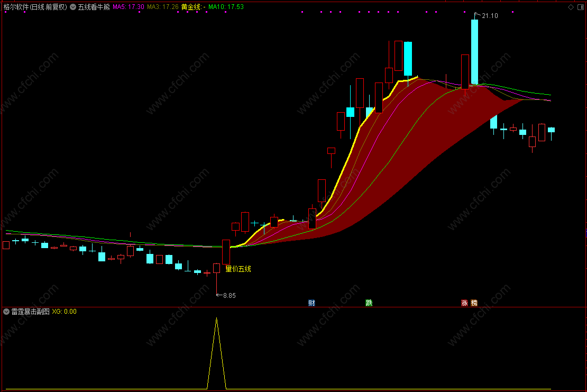Select the 黄金线 legend label

pyautogui.click(x=193, y=7)
